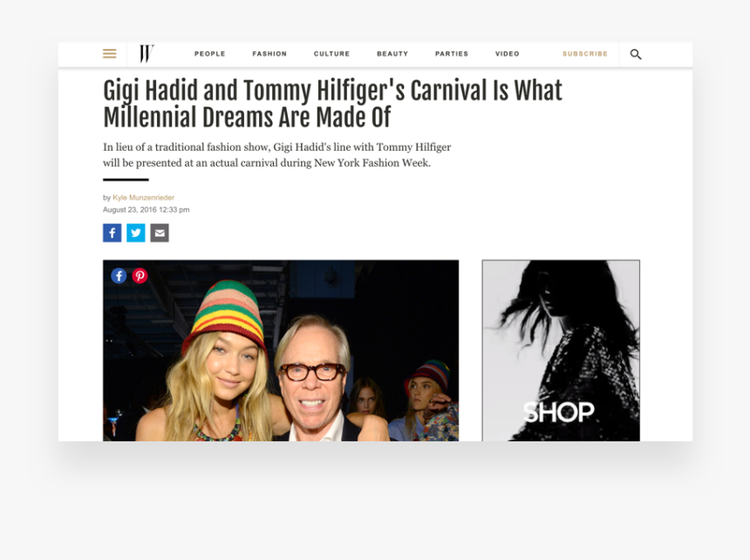The height and width of the screenshot is (560, 750).
Task: Click the Subscribe link
Action: click(585, 53)
